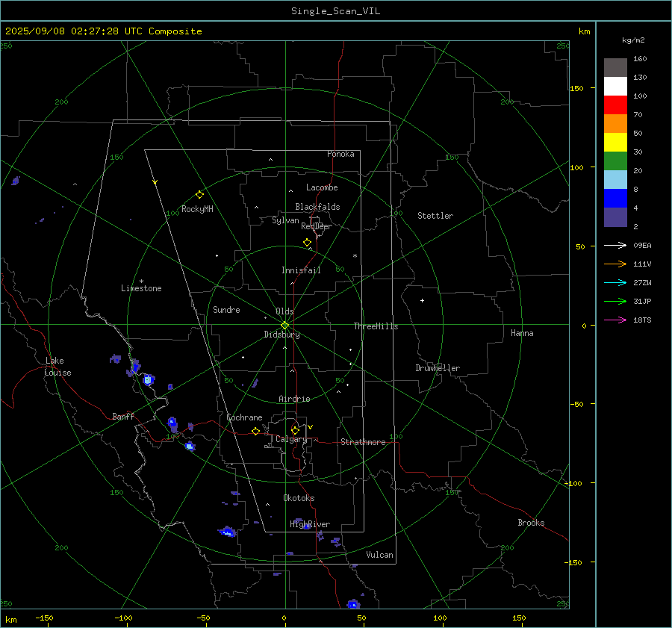Click the Sundre city label
The width and height of the screenshot is (672, 628).
point(226,310)
